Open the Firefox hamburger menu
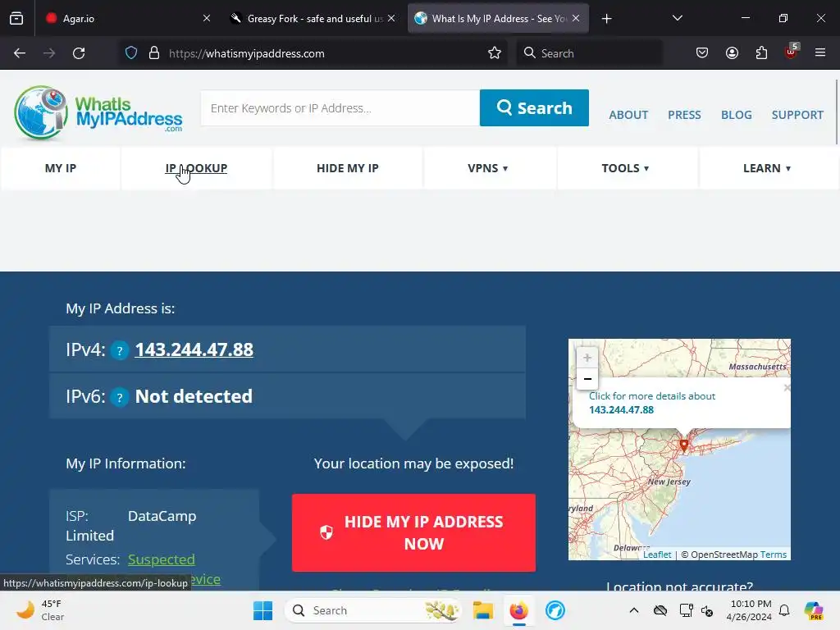Image resolution: width=840 pixels, height=630 pixels. click(819, 53)
